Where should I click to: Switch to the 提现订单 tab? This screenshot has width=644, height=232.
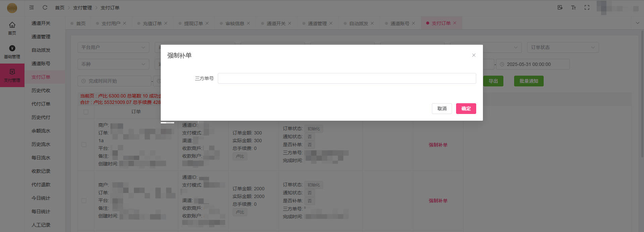(x=193, y=24)
